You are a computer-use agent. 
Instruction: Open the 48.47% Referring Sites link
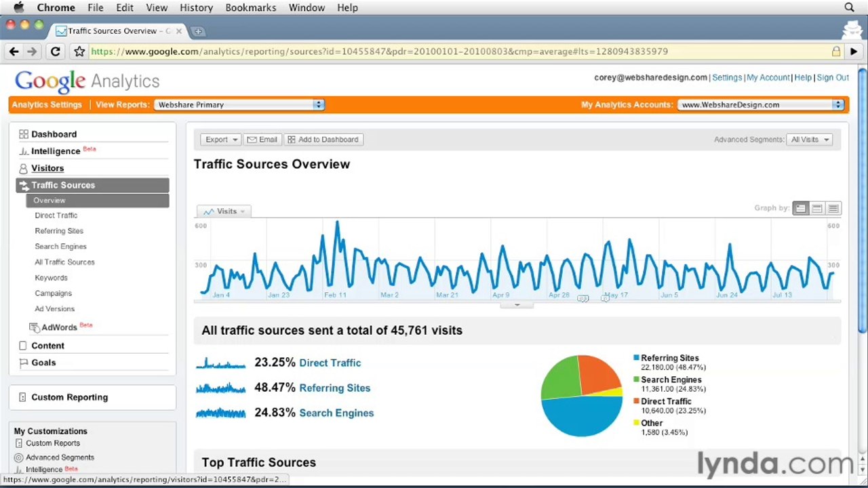334,388
